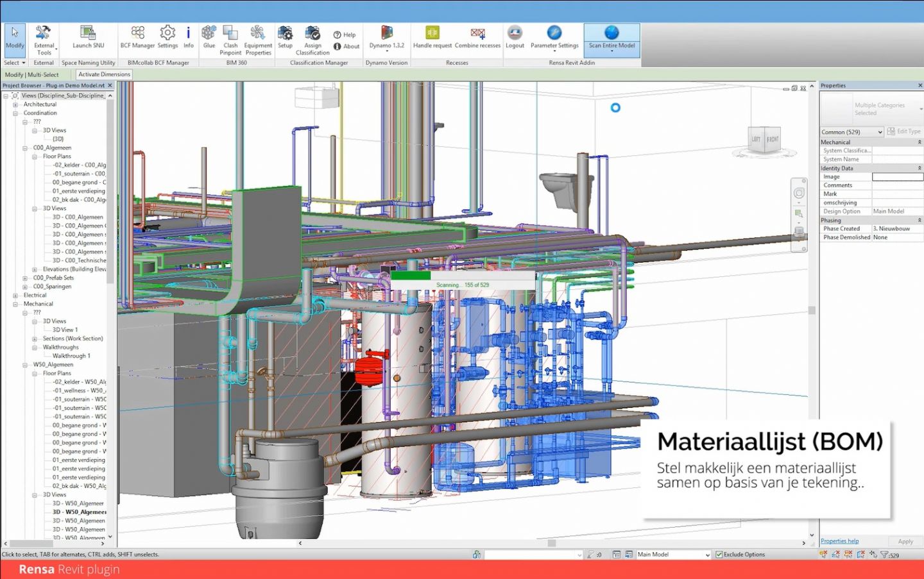Viewport: 924px width, 579px height.
Task: Open the Main Model design option dropdown
Action: [674, 555]
